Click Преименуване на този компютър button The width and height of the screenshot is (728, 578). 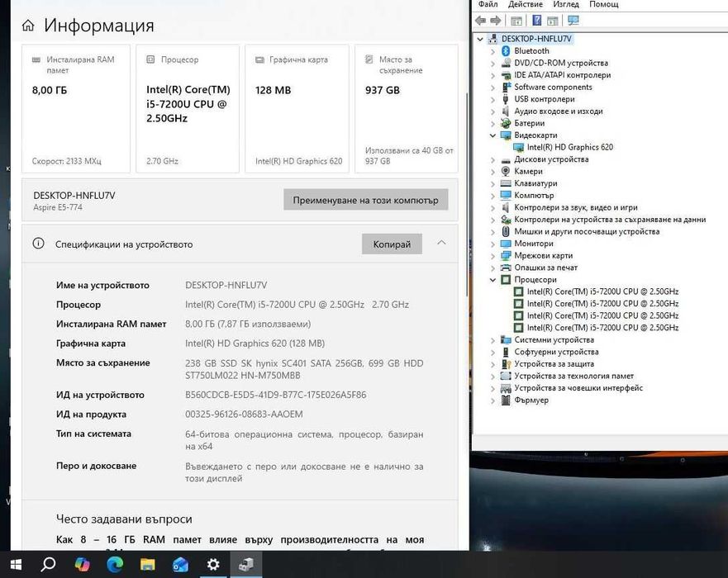pos(366,200)
